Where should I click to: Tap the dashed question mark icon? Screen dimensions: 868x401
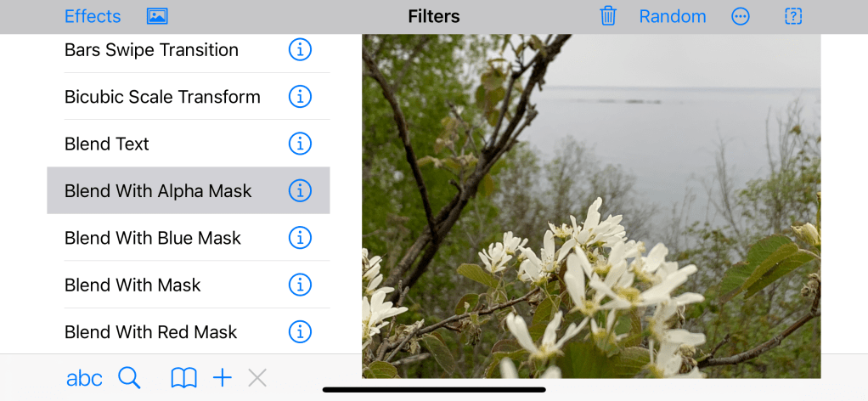(x=793, y=17)
